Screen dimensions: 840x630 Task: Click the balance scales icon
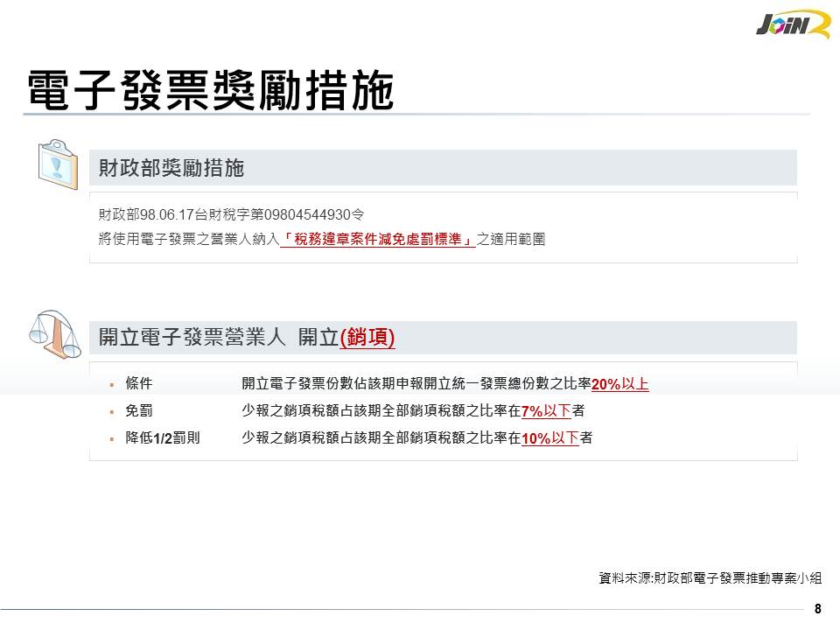pyautogui.click(x=55, y=332)
